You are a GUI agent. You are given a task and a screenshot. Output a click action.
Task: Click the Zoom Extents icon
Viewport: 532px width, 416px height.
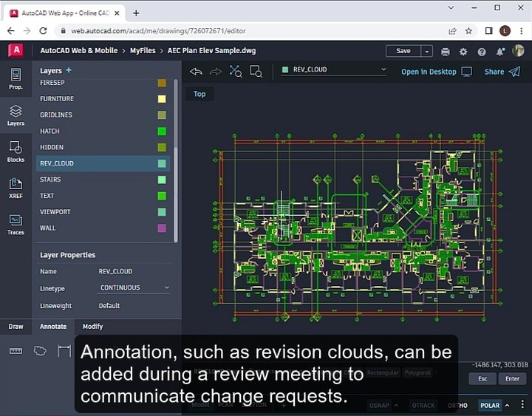point(236,71)
